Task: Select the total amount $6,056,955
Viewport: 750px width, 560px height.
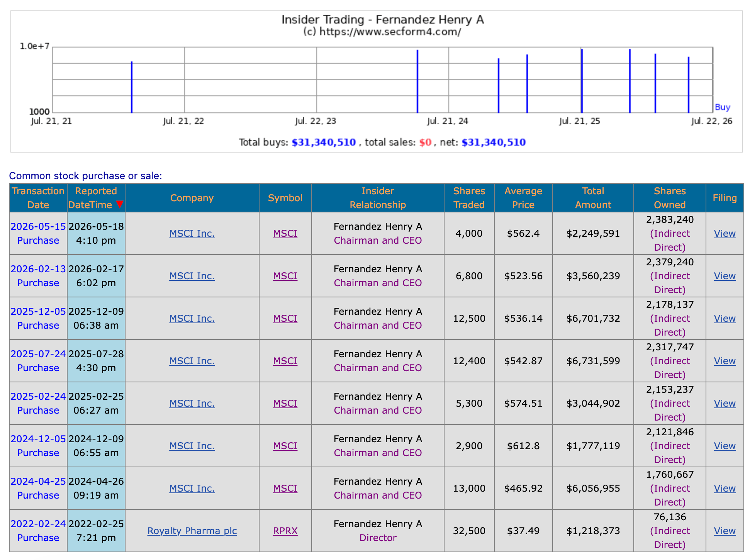Action: 593,488
